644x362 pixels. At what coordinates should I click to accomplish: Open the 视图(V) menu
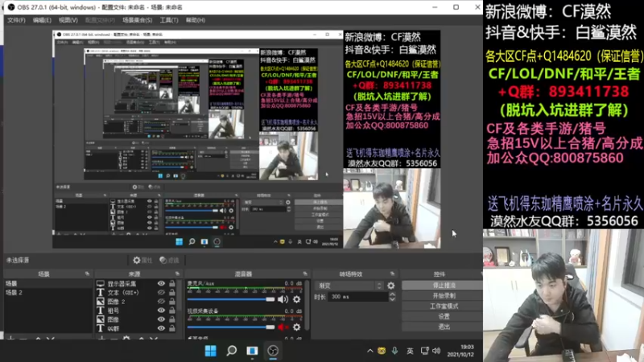pos(68,20)
